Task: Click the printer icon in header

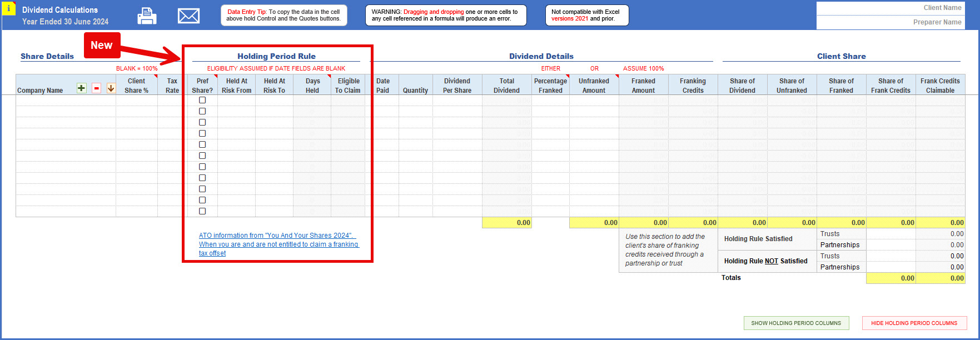Action: coord(147,16)
